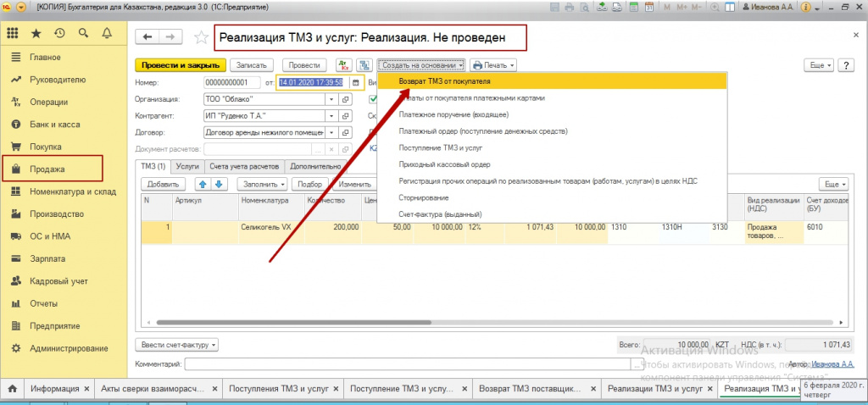Select the Селикогель VX table cell
Image resolution: width=868 pixels, height=405 pixels.
271,232
